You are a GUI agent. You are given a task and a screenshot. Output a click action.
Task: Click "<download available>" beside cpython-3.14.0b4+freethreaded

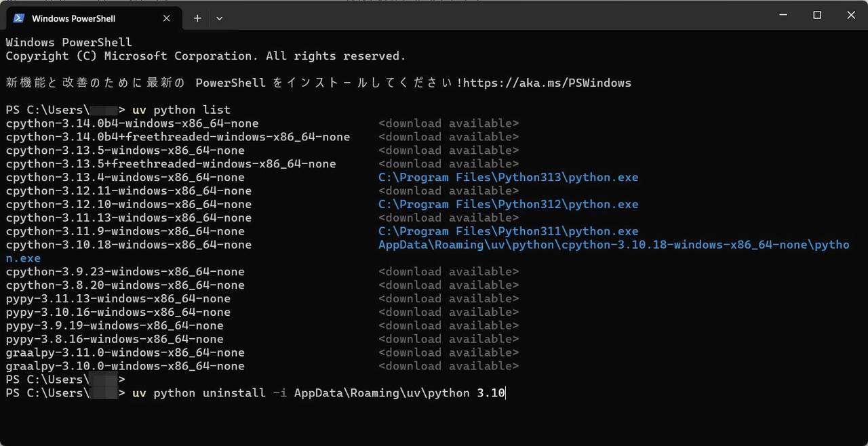[449, 137]
